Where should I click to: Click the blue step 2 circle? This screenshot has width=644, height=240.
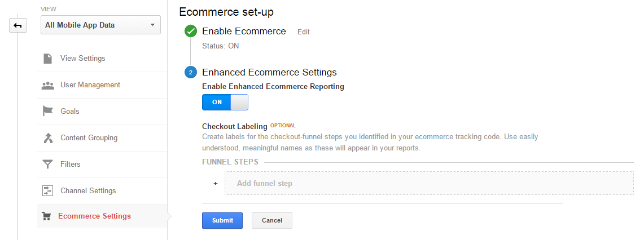(x=191, y=73)
